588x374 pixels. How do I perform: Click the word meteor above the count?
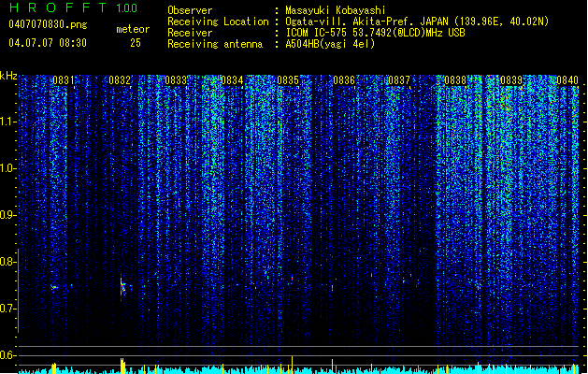(133, 29)
